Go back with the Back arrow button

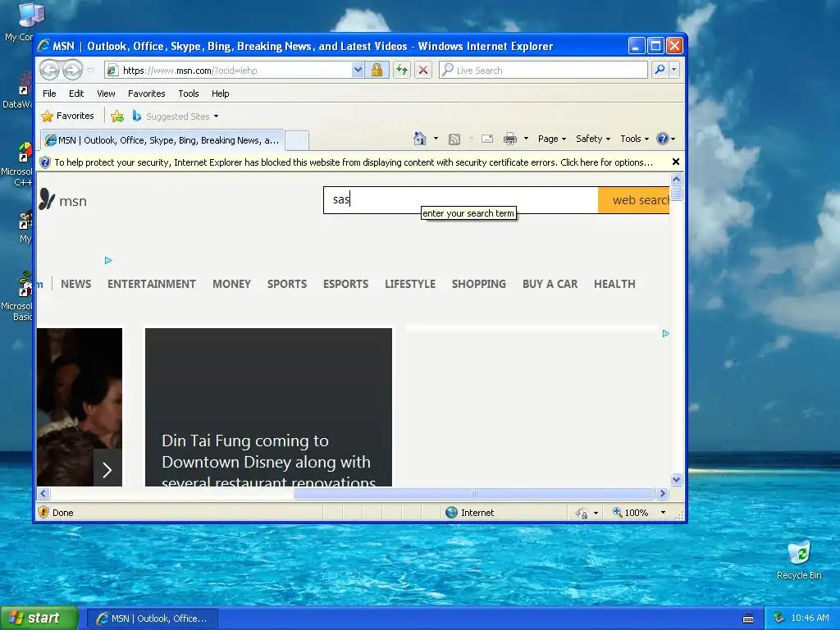[x=49, y=70]
